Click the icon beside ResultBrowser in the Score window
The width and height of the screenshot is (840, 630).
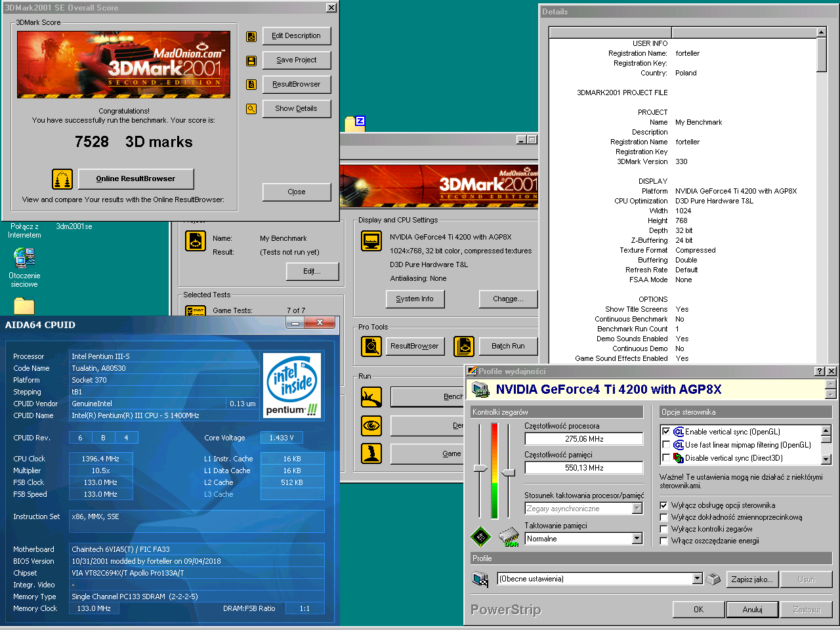click(x=251, y=85)
